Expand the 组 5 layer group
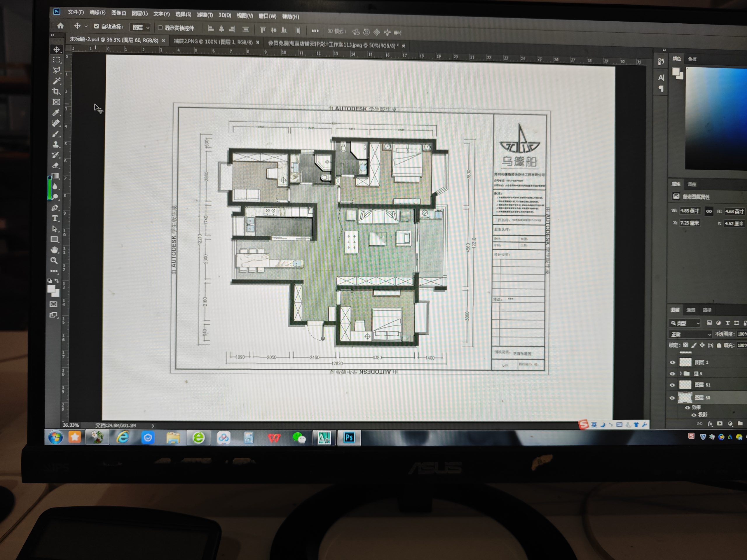 680,373
